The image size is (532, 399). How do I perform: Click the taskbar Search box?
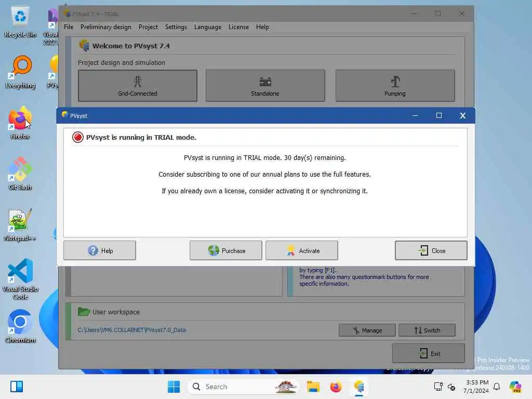[243, 387]
